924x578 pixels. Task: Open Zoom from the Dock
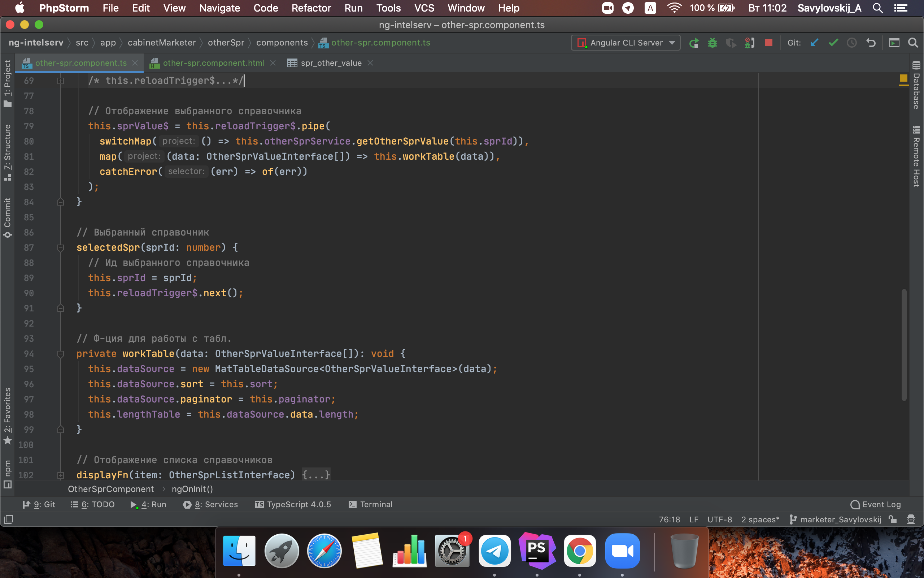coord(622,551)
